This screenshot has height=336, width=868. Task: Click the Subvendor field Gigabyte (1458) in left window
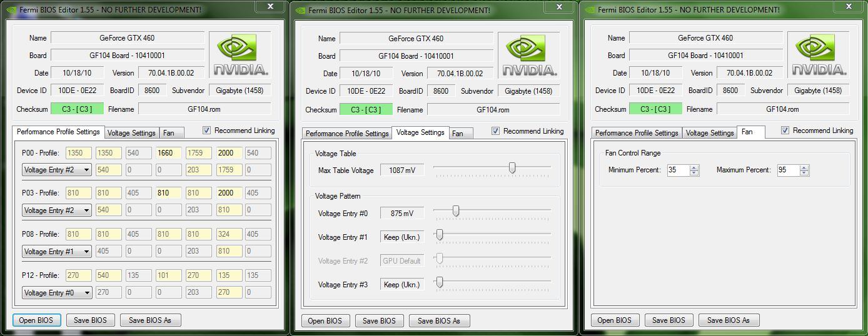[x=240, y=91]
